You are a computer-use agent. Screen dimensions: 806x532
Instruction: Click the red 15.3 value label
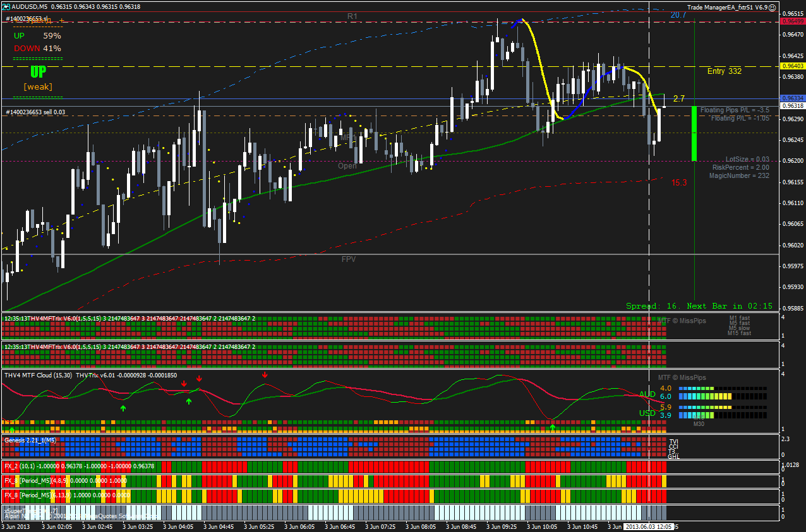coord(679,182)
